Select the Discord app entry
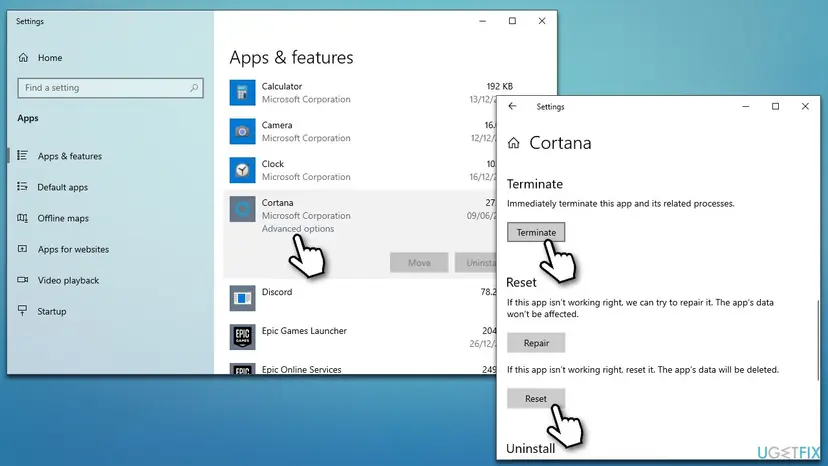This screenshot has width=828, height=466. click(x=360, y=299)
